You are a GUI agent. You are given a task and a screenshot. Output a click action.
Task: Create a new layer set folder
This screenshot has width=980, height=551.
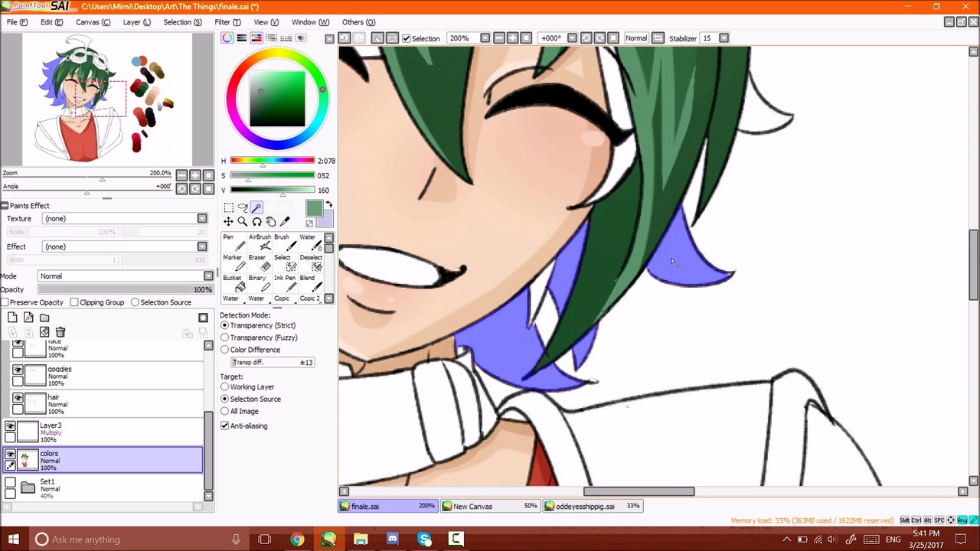tap(44, 318)
